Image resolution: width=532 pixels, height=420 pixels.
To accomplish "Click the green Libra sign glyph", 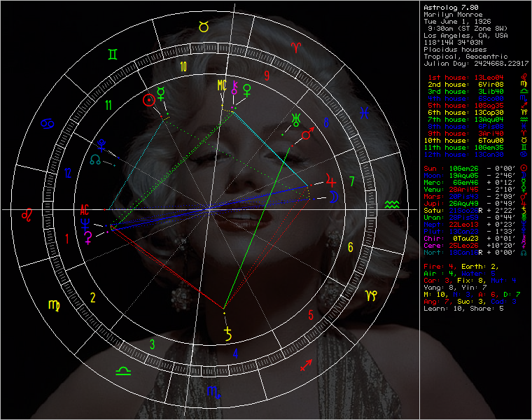I will click(123, 370).
